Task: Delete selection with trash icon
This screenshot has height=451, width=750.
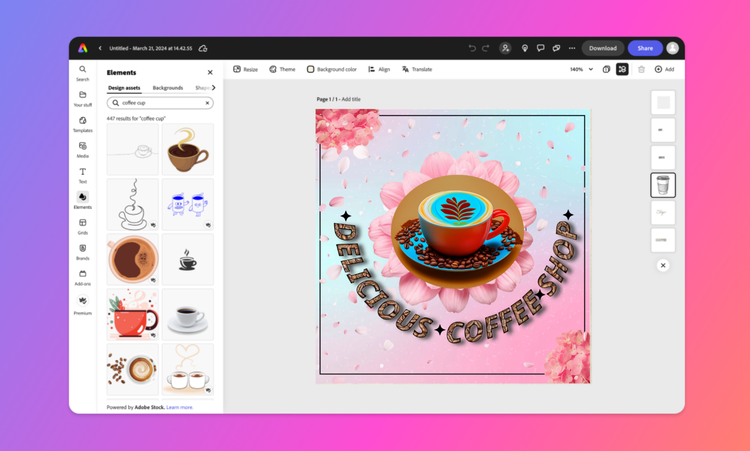Action: pyautogui.click(x=641, y=70)
